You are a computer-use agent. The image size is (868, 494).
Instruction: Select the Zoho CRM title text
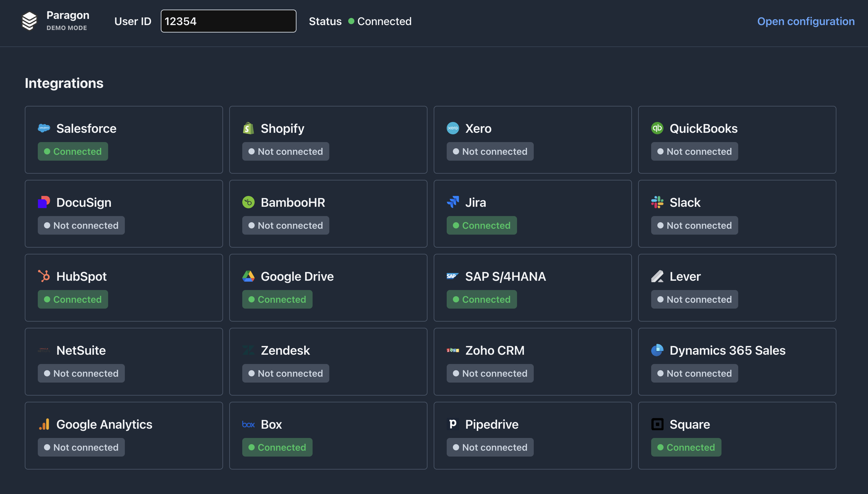495,350
